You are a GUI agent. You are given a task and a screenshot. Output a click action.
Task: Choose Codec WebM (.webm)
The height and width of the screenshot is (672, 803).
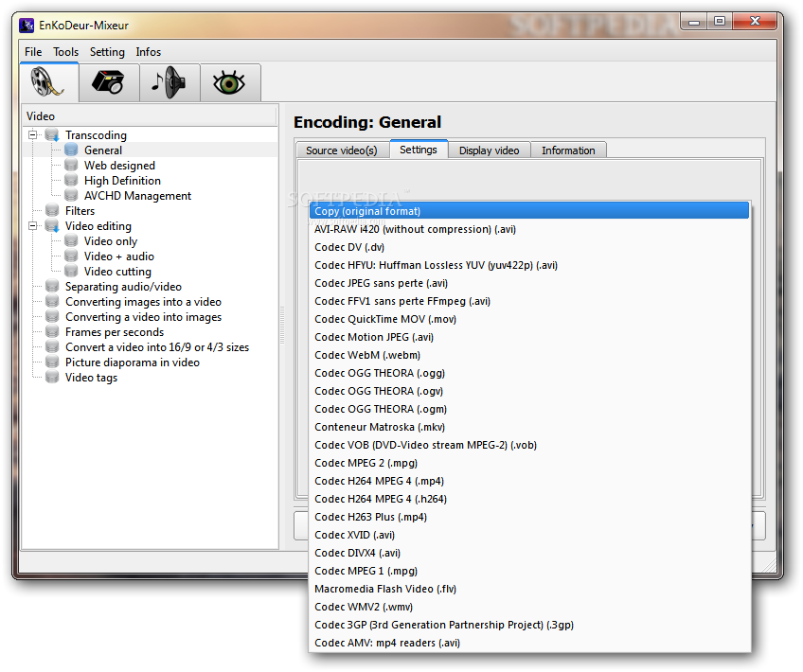click(x=529, y=355)
